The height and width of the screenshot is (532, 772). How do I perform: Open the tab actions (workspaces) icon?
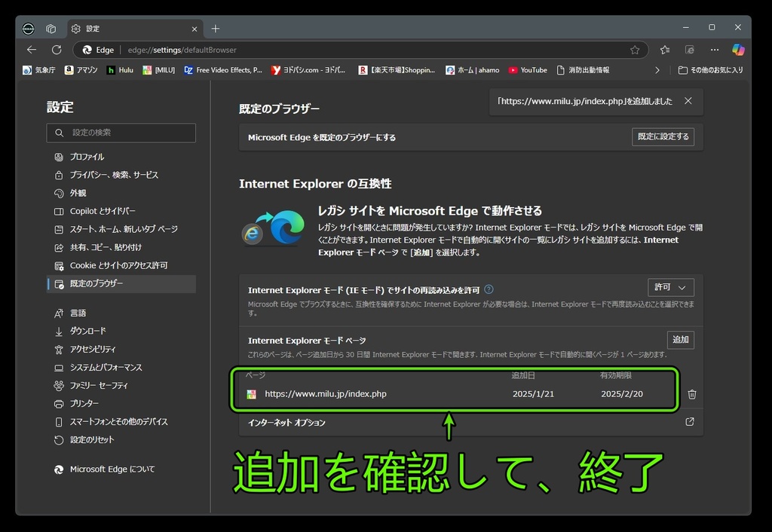coord(51,29)
